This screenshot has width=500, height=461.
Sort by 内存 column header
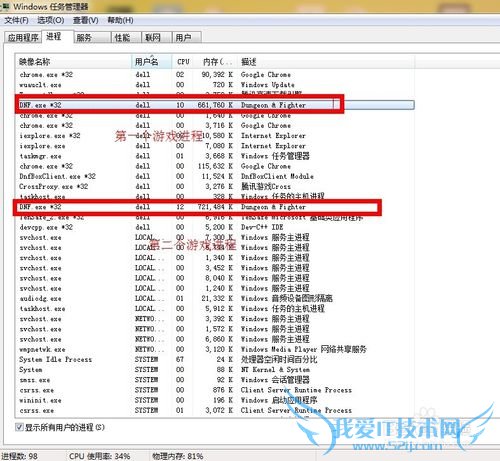tap(216, 62)
